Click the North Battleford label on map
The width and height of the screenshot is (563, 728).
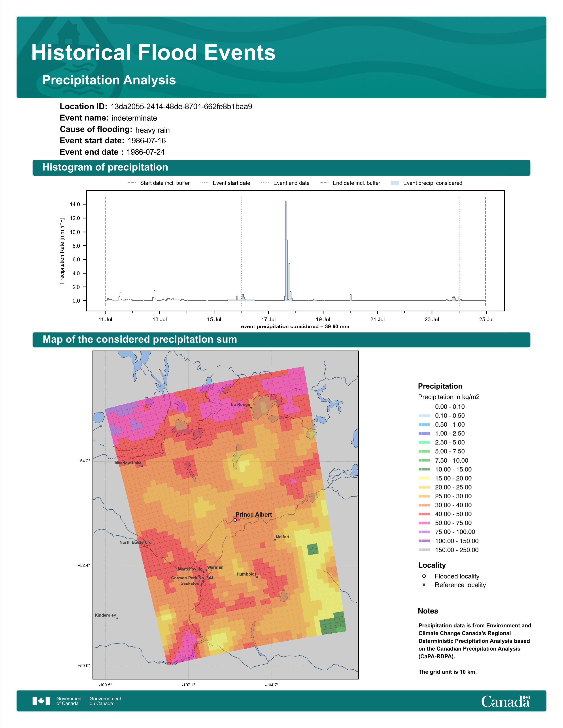tap(135, 542)
